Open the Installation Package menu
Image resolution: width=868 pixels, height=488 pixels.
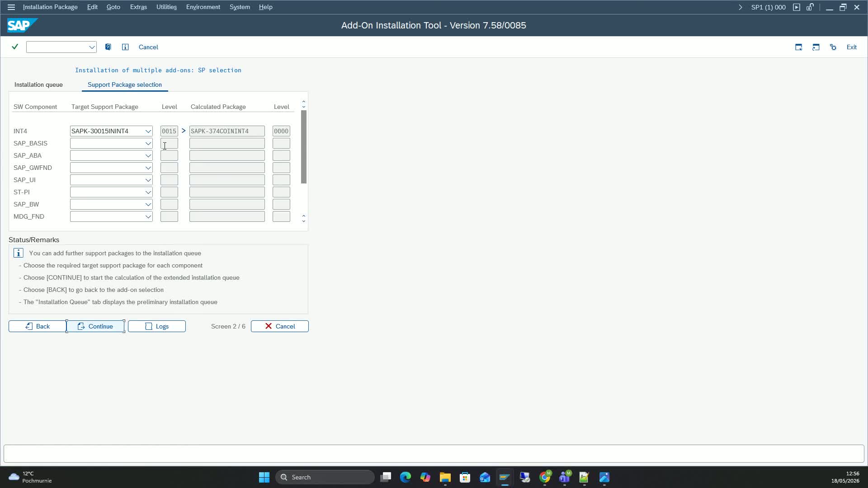[50, 7]
